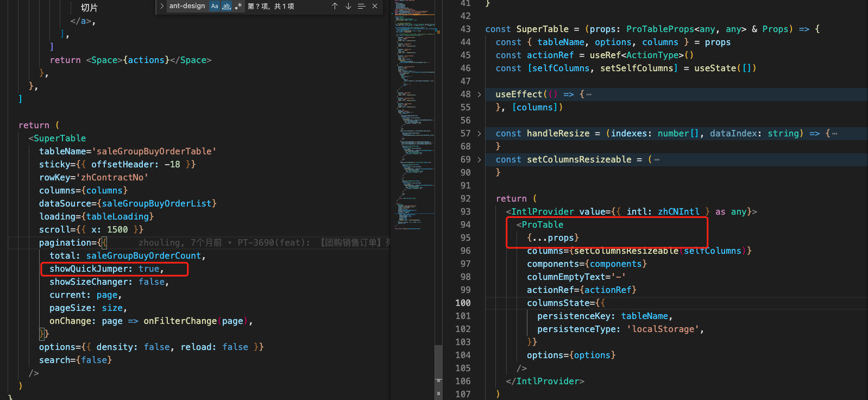Click the 'const SuperTable' declaration
Screen dimensions: 868x400
point(527,29)
